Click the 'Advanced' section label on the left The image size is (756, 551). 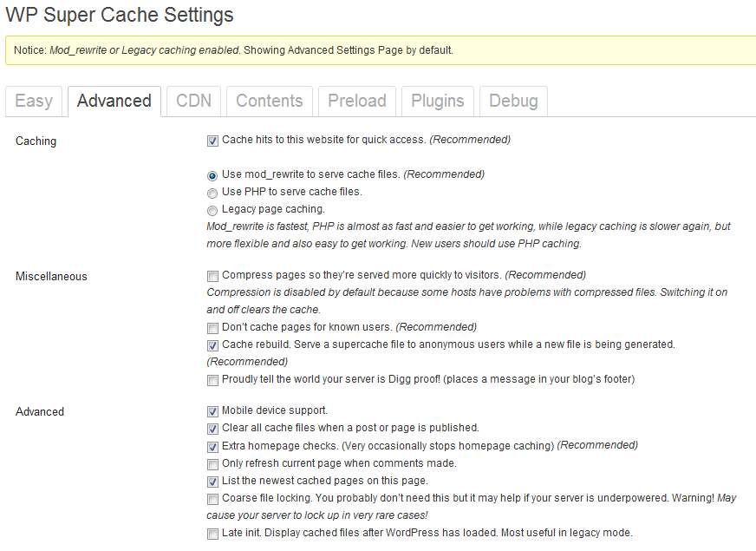40,411
